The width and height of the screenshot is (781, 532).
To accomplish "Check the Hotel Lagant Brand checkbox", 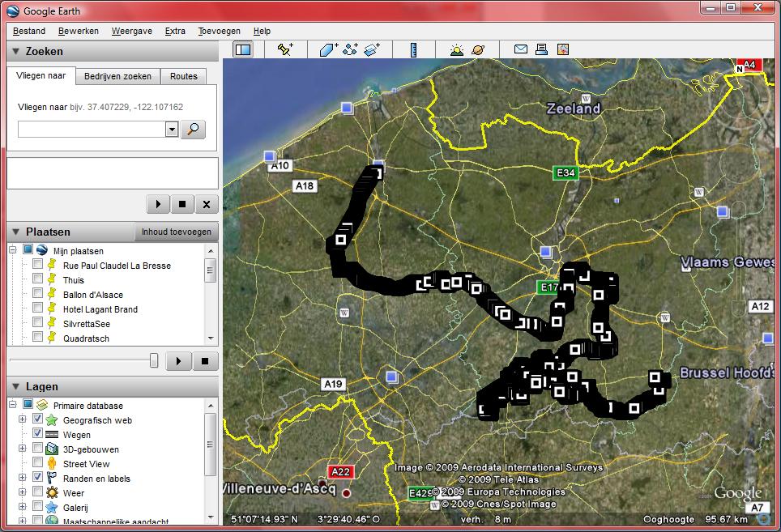I will [37, 308].
